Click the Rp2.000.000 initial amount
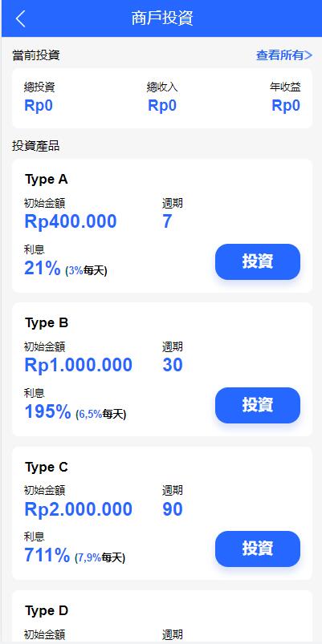Viewport: 322px width, 644px height. (x=79, y=509)
